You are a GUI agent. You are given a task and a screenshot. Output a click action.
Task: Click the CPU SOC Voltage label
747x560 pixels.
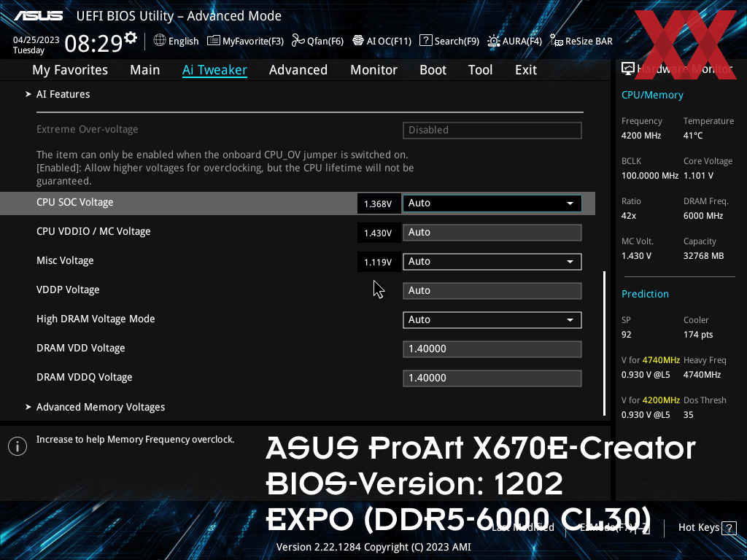(75, 203)
